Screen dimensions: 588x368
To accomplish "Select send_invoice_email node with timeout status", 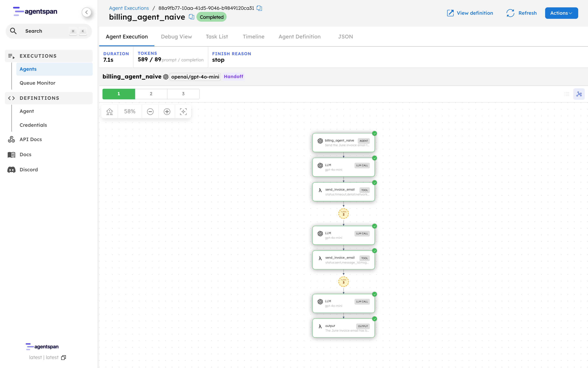I will click(343, 192).
